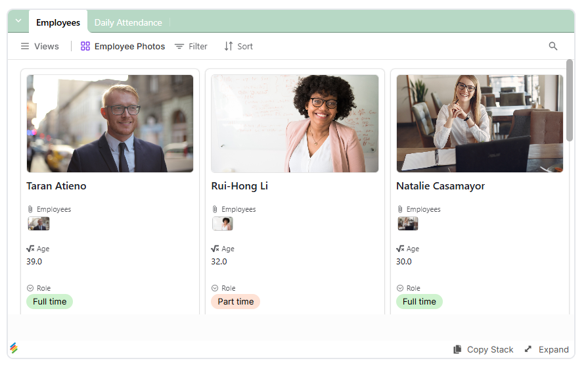The image size is (588, 367).
Task: Click the Expand button
Action: click(547, 349)
